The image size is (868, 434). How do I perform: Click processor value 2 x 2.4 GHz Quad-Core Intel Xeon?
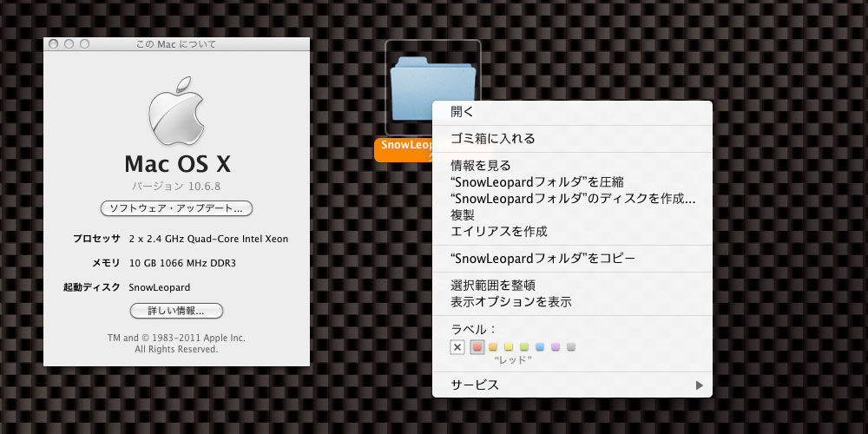coord(208,240)
